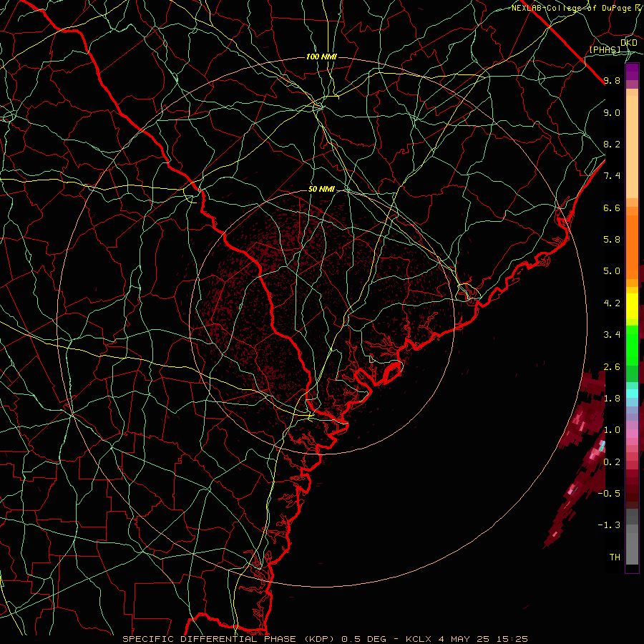Select the bright green color bar segment
Viewport: 644px width, 644px height.
632,345
